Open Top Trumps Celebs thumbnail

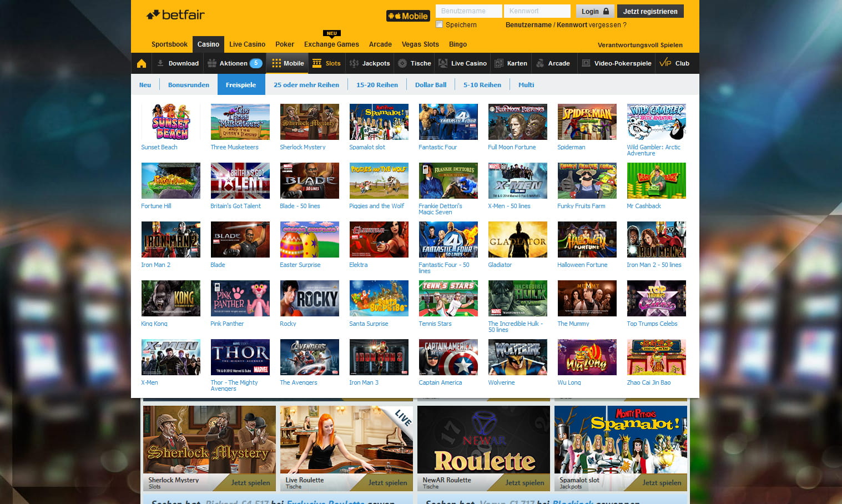657,298
